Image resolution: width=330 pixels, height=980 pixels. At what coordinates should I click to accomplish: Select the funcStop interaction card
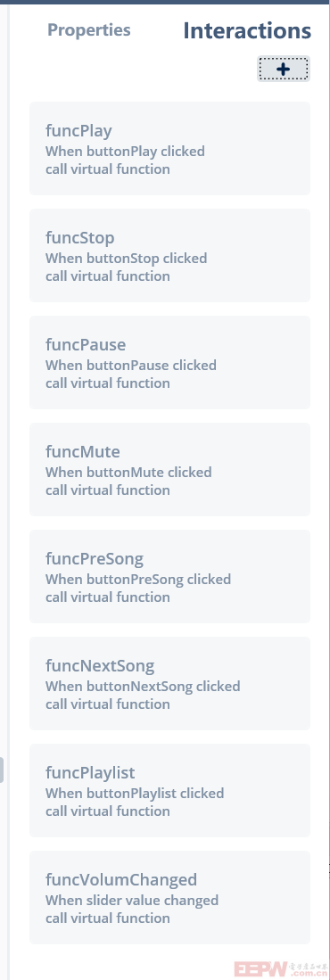(x=170, y=256)
